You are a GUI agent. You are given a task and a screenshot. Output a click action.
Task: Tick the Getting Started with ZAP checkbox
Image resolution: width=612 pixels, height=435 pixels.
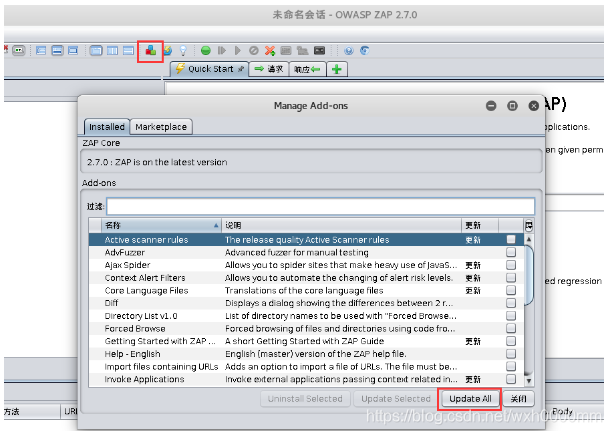click(x=511, y=341)
